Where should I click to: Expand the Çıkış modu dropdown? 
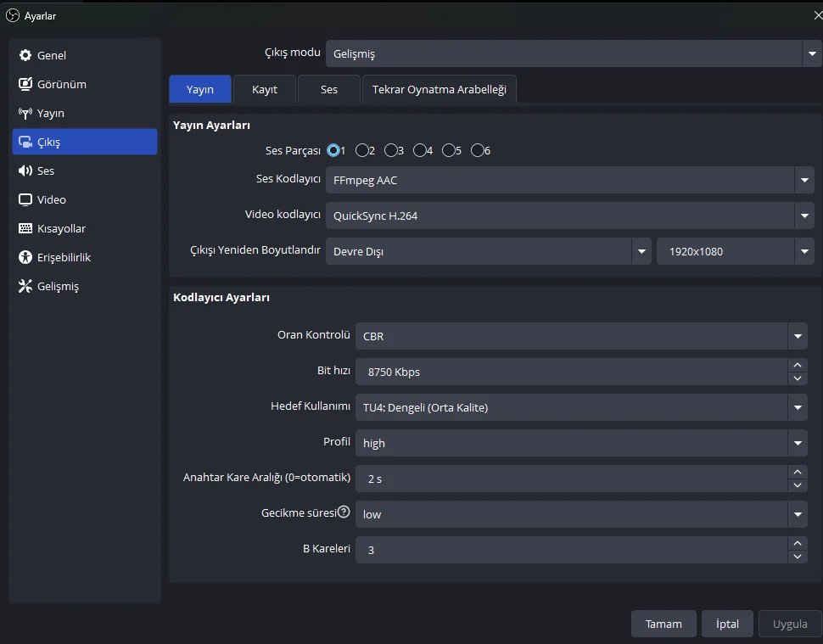[572, 53]
